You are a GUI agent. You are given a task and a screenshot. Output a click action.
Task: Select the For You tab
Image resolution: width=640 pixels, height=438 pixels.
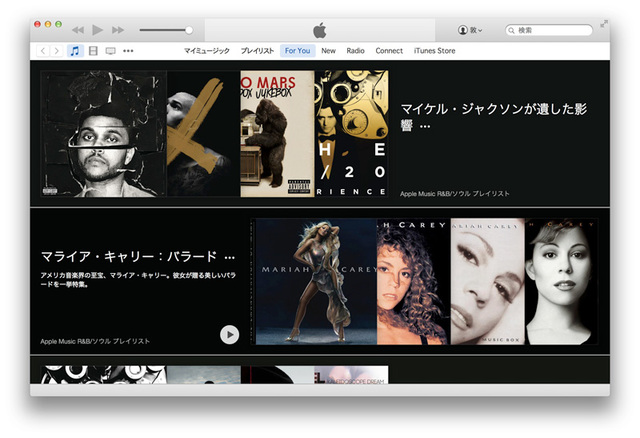[x=298, y=51]
